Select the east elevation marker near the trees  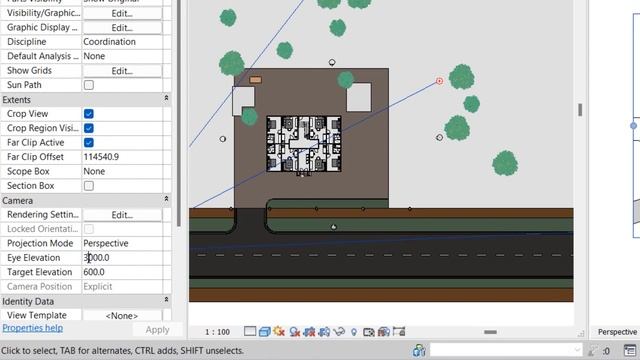pyautogui.click(x=439, y=138)
